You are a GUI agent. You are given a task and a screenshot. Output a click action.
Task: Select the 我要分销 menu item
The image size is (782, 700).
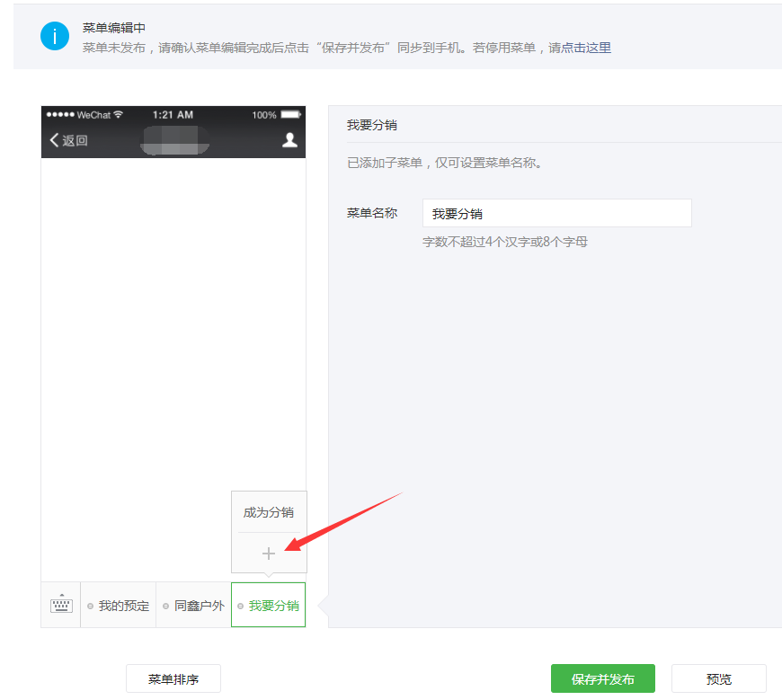[x=273, y=606]
